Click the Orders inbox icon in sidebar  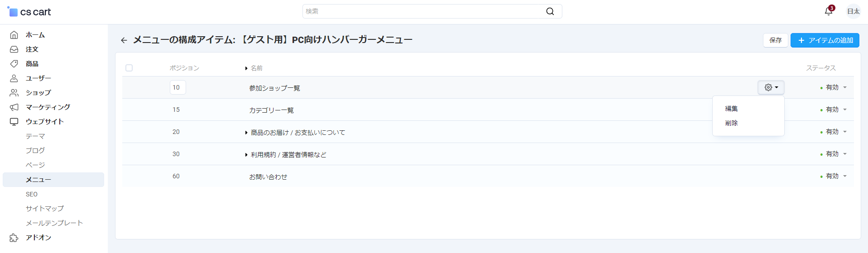click(14, 49)
